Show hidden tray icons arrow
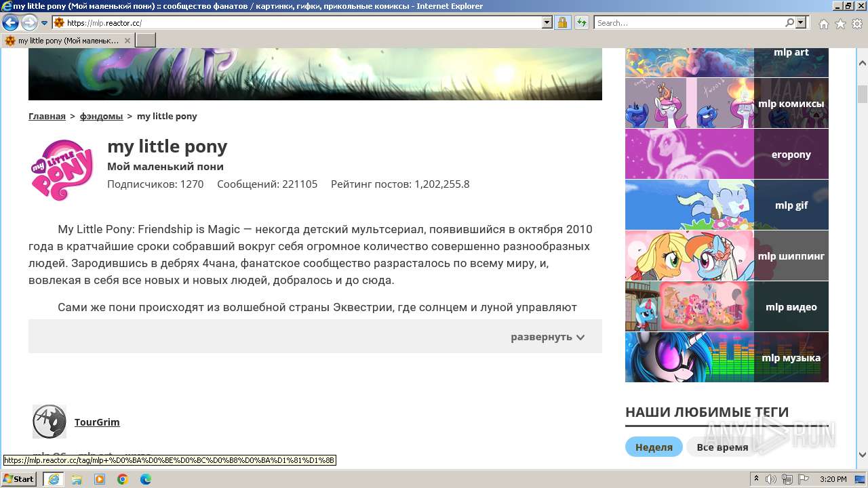868x488 pixels. (757, 479)
